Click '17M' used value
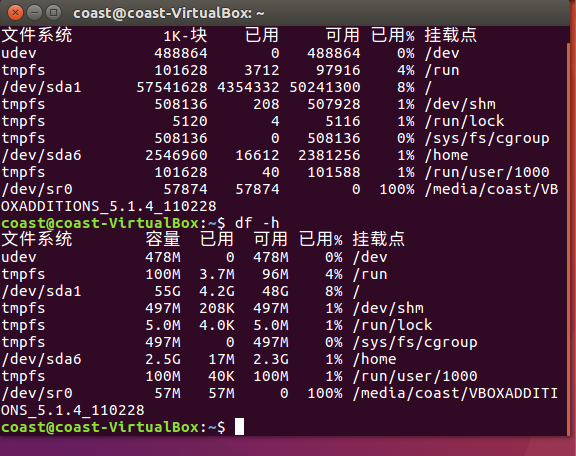The height and width of the screenshot is (456, 576). tap(222, 359)
